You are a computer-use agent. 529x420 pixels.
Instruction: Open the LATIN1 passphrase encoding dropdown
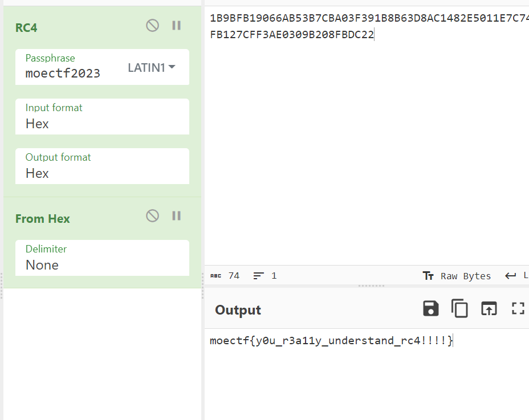(x=152, y=67)
